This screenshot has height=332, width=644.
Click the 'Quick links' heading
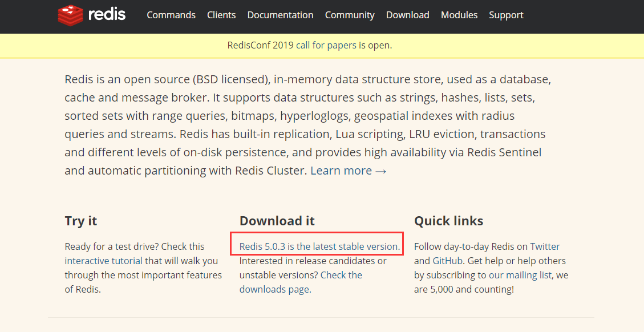(448, 221)
